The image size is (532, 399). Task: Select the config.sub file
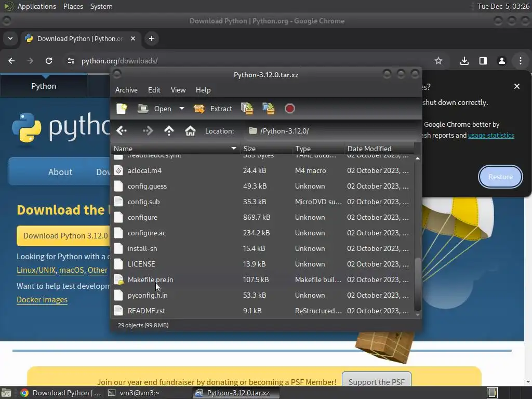click(x=262, y=202)
